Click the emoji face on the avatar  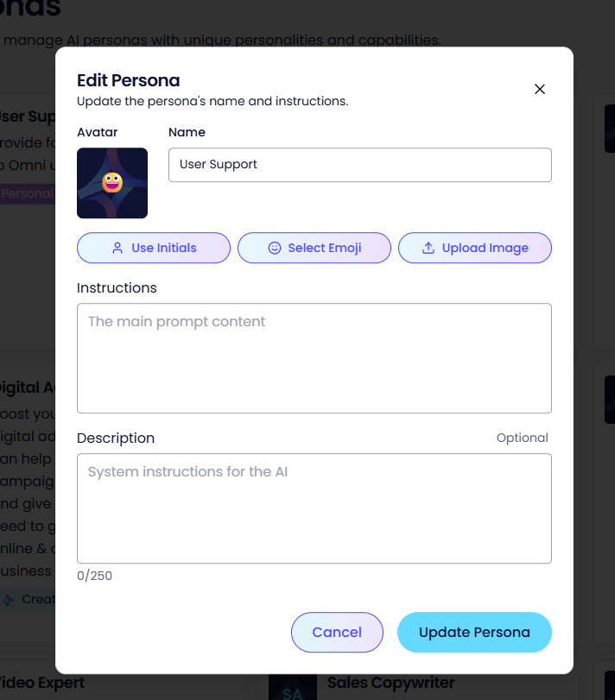pos(112,182)
